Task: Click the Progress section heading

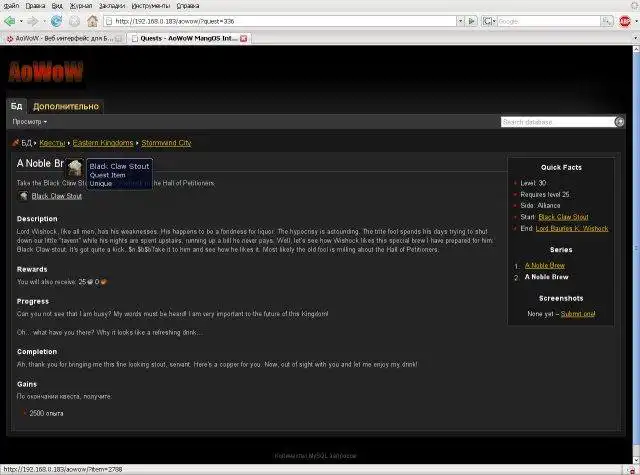Action: (33, 301)
